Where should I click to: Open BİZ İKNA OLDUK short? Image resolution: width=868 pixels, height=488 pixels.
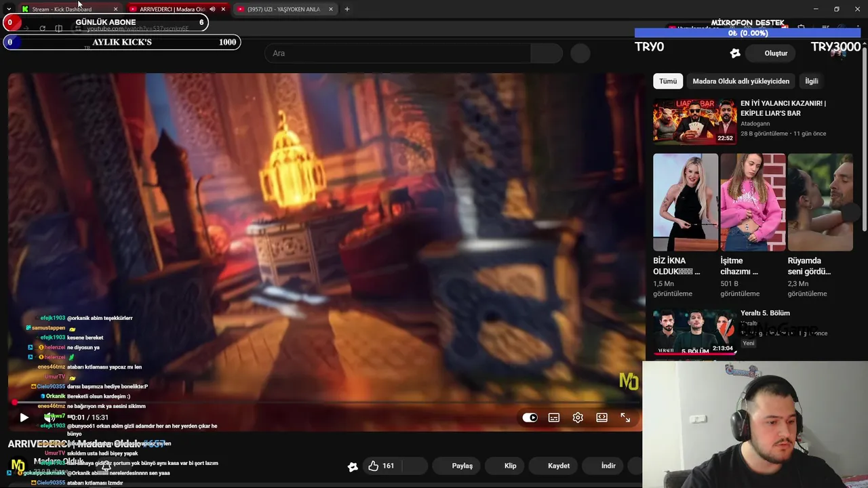[x=686, y=202]
